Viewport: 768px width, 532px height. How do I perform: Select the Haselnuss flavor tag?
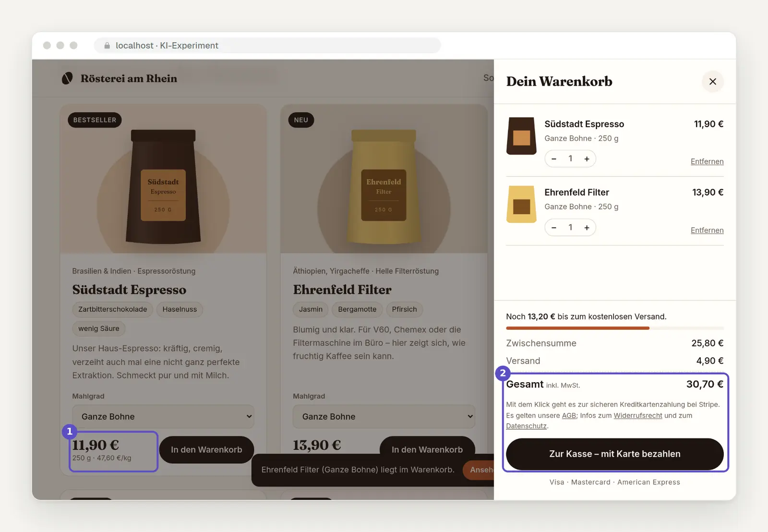180,309
